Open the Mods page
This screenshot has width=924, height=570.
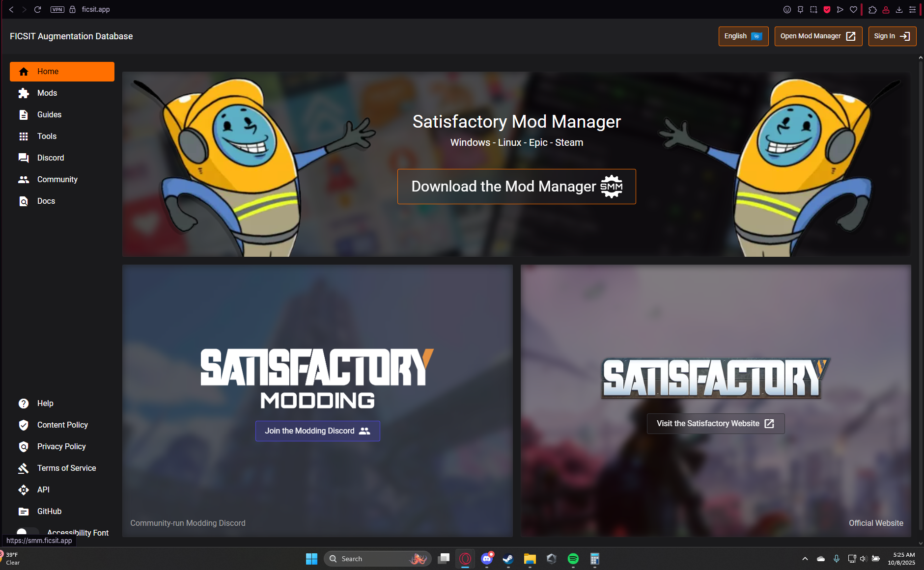(62, 93)
